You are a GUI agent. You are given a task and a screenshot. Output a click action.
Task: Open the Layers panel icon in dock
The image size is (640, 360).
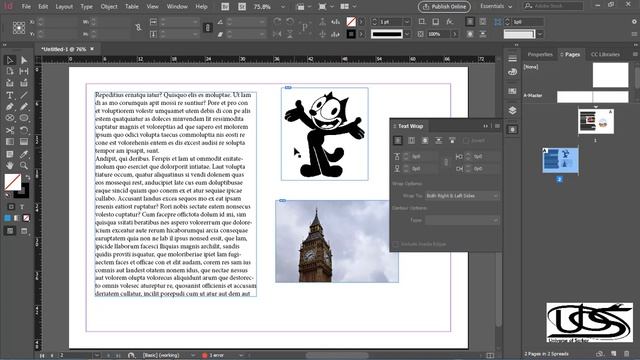(512, 110)
